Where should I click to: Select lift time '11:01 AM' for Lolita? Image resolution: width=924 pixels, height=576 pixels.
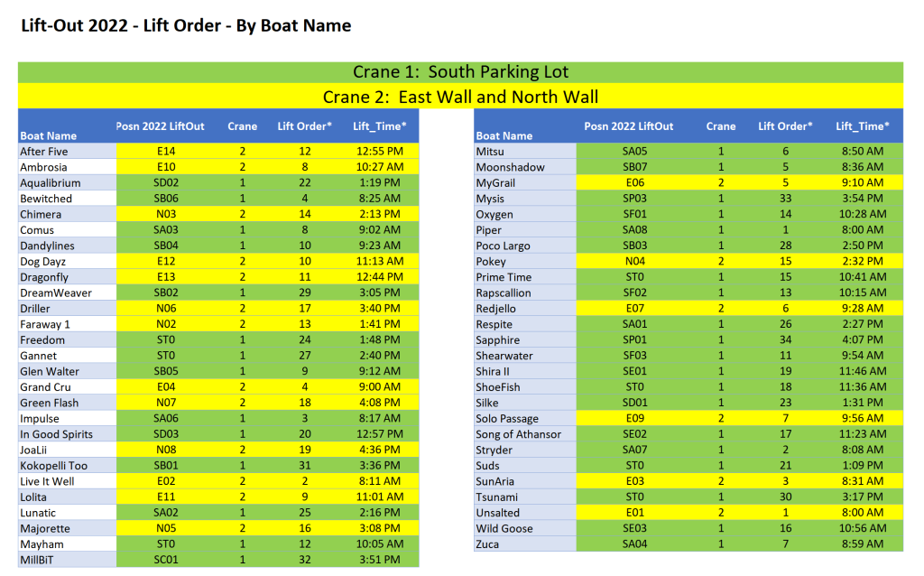point(380,497)
